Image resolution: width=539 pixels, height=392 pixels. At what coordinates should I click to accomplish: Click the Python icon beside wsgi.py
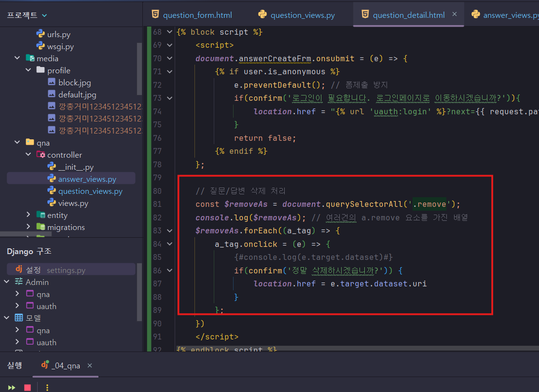pyautogui.click(x=41, y=46)
